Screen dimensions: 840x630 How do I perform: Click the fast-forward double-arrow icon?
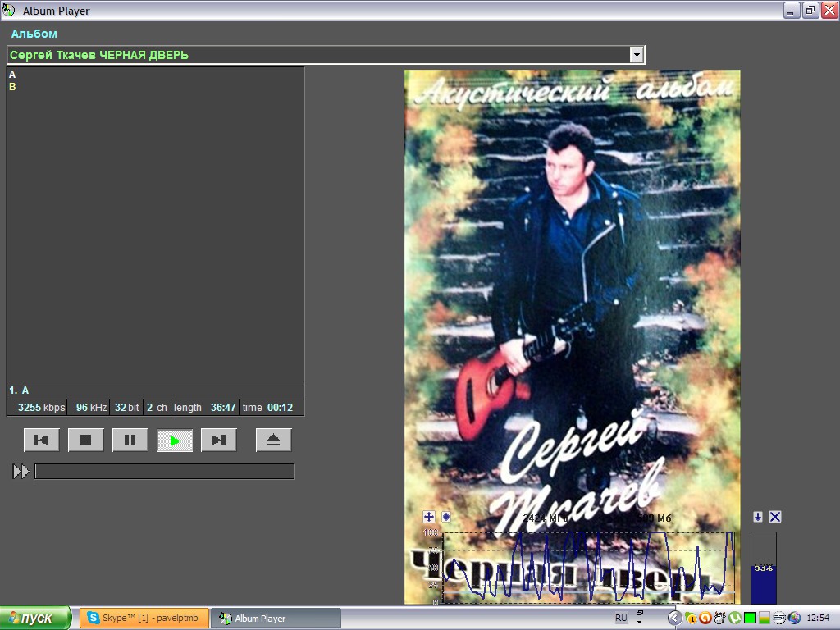click(21, 472)
